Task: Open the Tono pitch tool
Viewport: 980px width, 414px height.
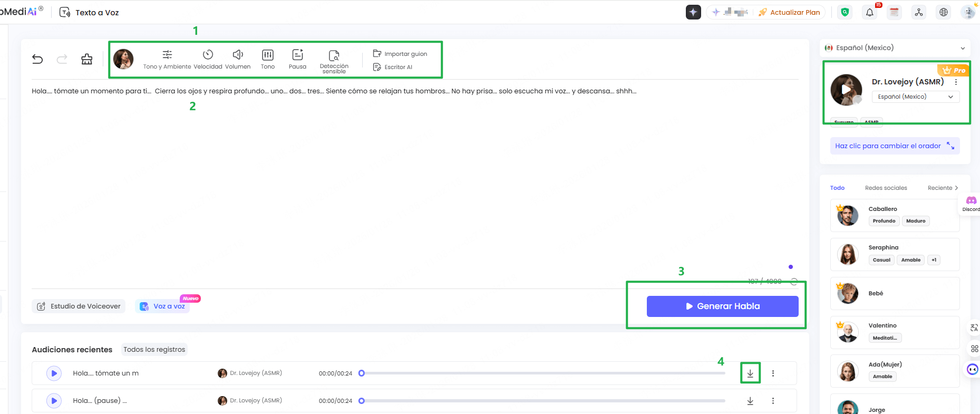Action: coord(268,60)
